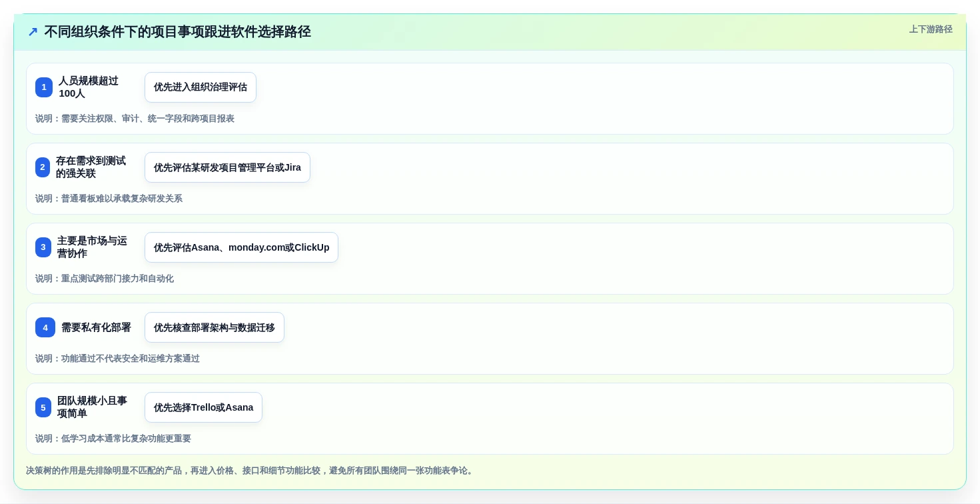980x504 pixels.
Task: Click the 优先进入组织治理评估 button
Action: click(x=201, y=87)
